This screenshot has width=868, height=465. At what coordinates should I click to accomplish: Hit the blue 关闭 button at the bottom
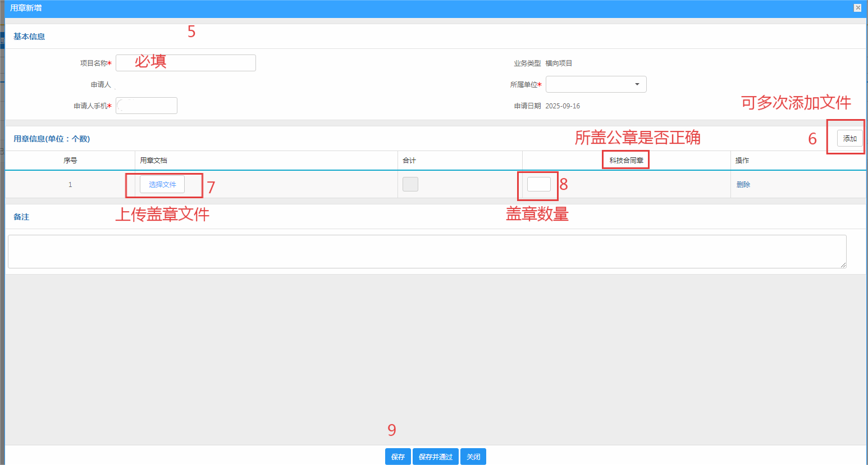pyautogui.click(x=473, y=457)
